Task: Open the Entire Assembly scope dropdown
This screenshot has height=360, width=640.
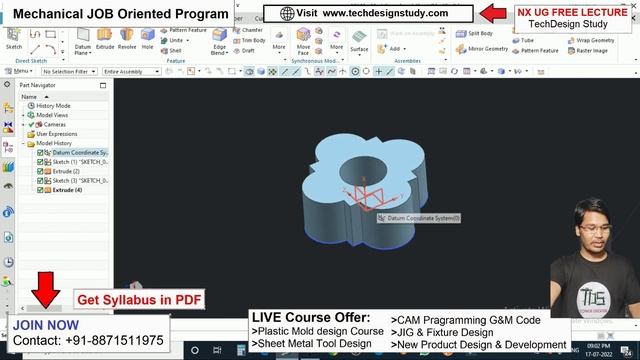Action: [x=131, y=71]
